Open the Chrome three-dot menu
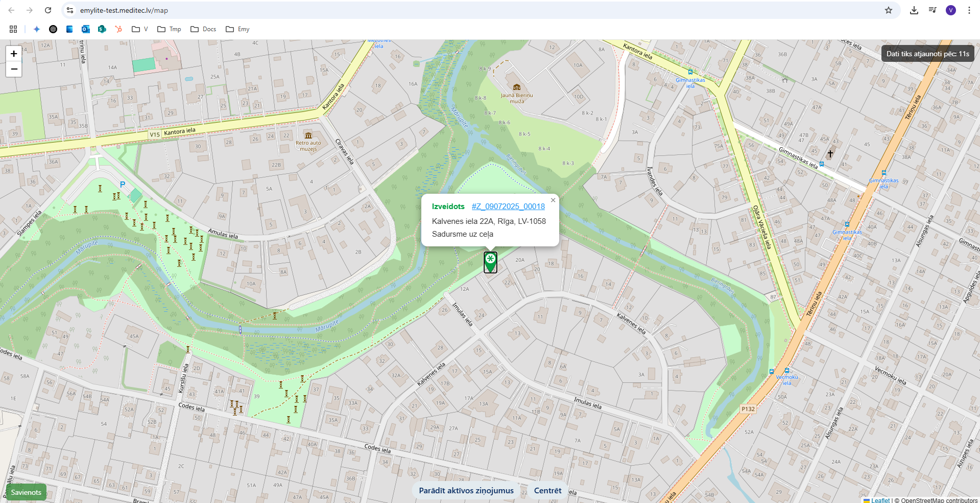This screenshot has height=503, width=980. click(x=969, y=10)
